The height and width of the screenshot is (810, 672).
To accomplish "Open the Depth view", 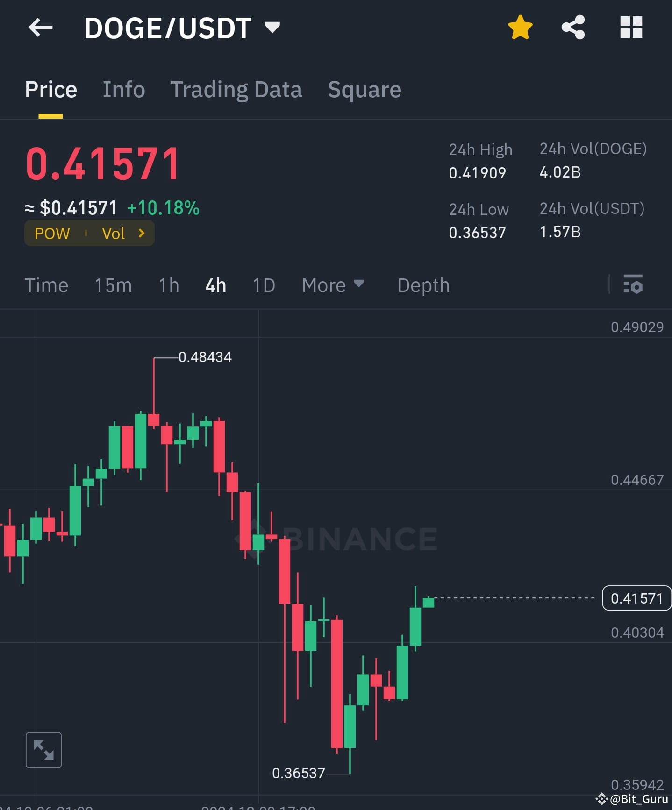I will 423,285.
